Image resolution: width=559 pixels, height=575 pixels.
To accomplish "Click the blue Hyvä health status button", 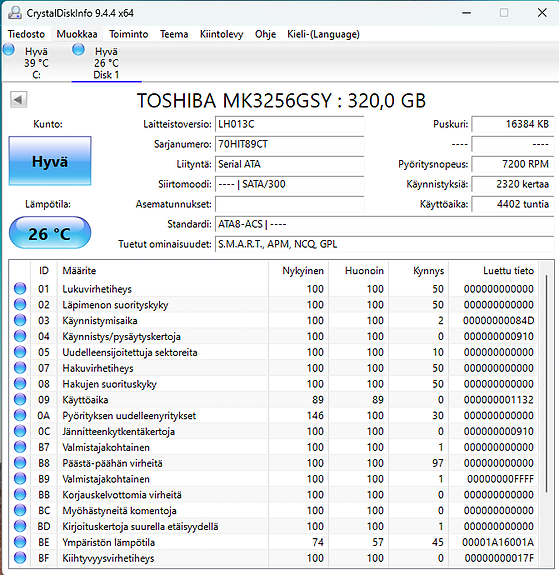I will click(50, 161).
